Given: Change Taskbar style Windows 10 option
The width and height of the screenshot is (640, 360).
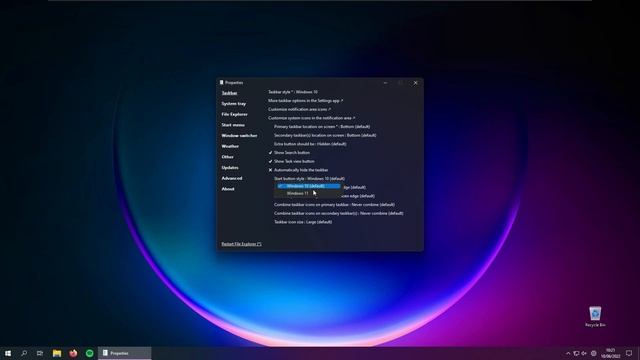Looking at the screenshot, I should tap(293, 92).
